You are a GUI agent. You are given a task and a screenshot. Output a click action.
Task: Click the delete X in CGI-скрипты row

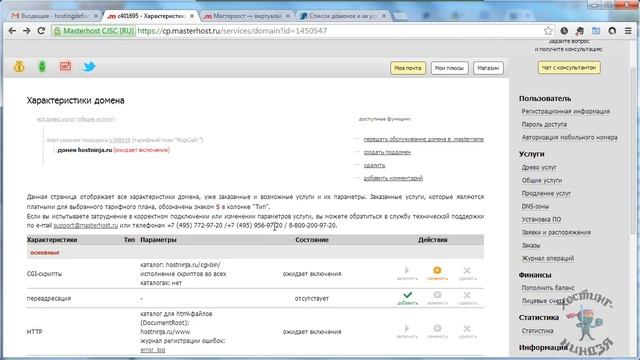pos(467,273)
